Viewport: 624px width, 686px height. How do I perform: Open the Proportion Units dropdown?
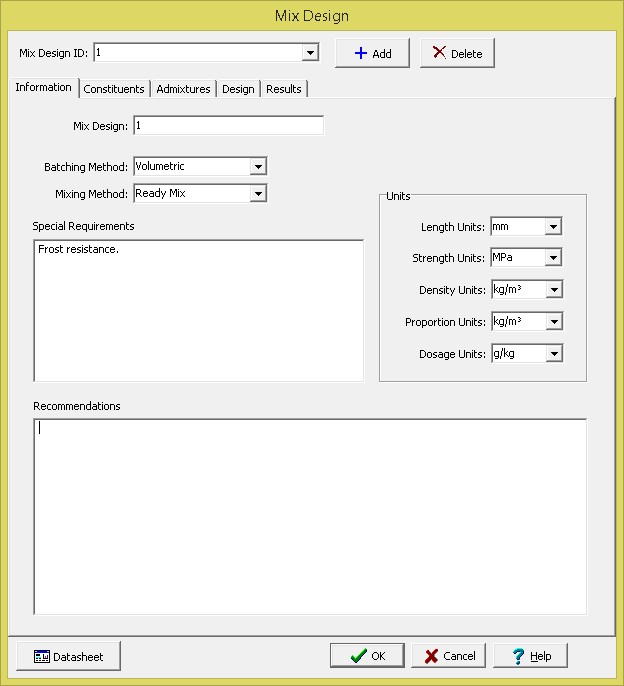click(x=553, y=322)
